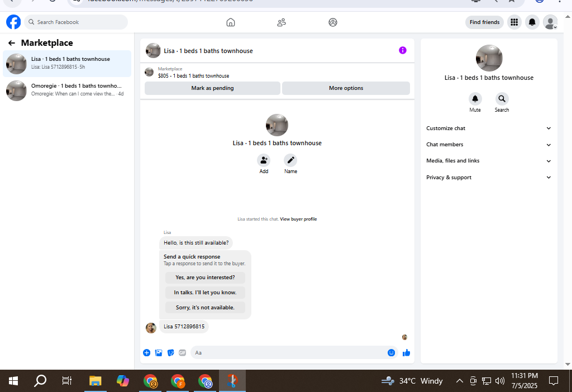
Task: Open the $805 listing thumbnail in Marketplace bar
Action: (x=149, y=72)
